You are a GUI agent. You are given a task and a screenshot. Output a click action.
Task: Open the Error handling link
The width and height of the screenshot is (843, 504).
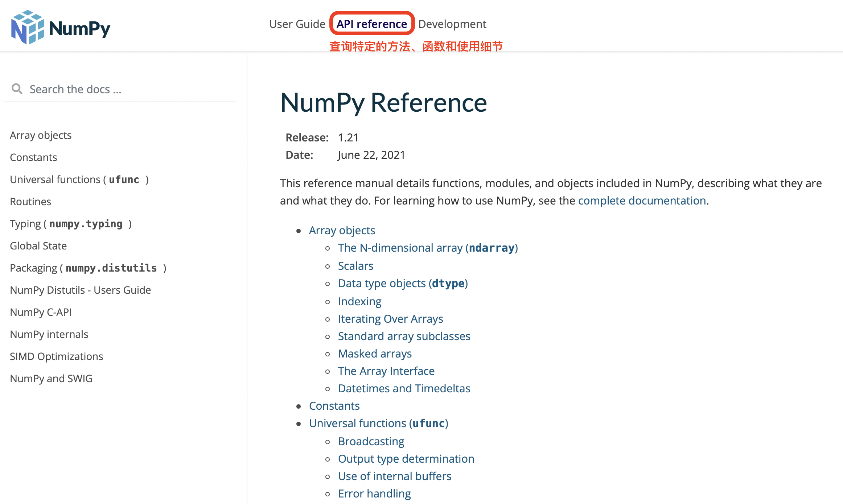coord(374,493)
